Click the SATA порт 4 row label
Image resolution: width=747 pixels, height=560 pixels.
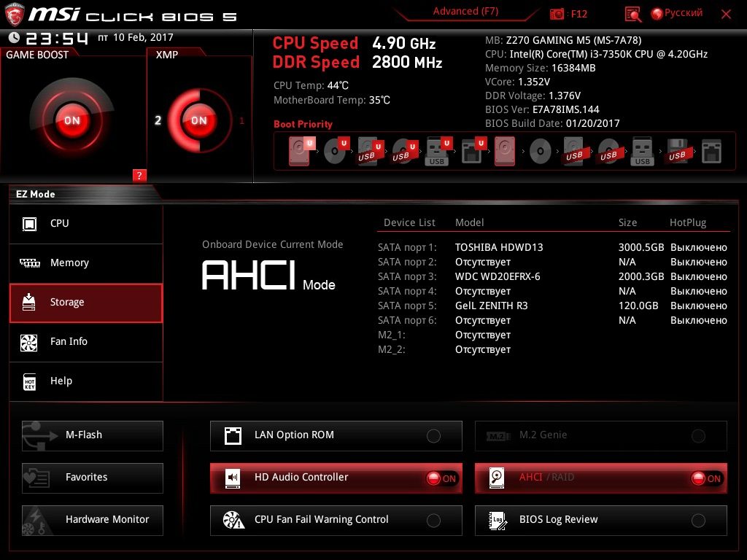tap(407, 291)
